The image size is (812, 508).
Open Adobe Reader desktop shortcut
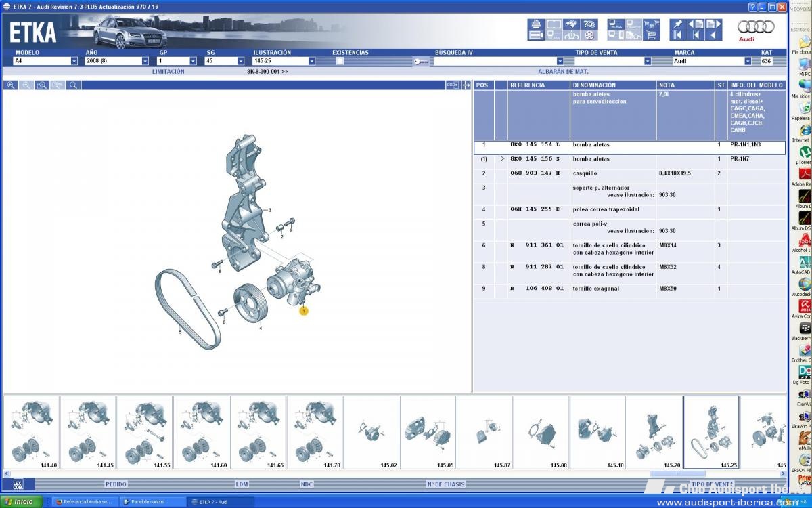(804, 175)
